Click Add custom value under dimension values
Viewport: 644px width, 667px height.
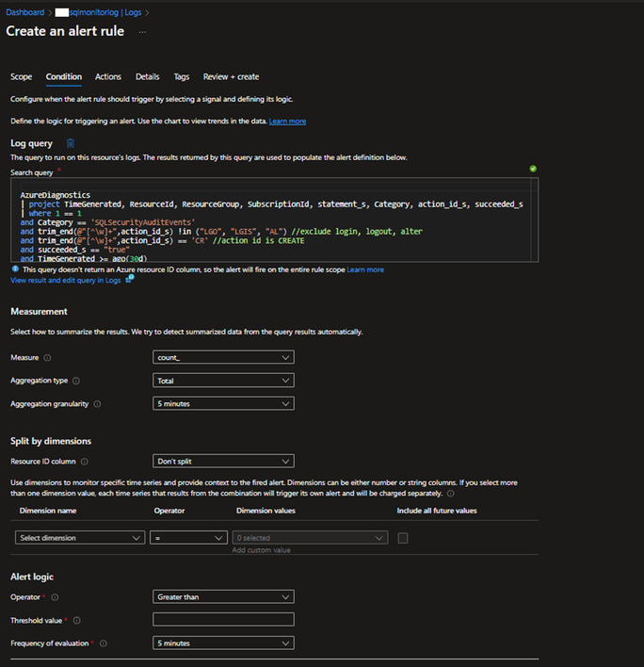tap(261, 550)
